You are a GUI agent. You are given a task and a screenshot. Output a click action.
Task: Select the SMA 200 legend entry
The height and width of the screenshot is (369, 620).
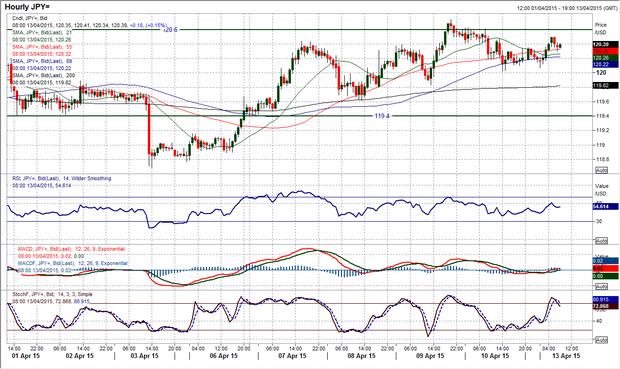[x=43, y=75]
